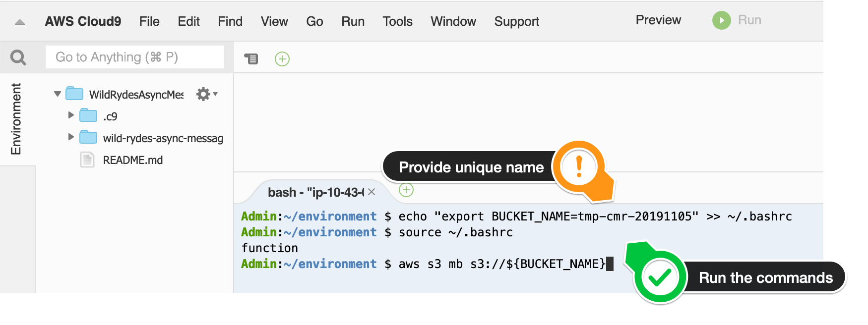868x325 pixels.
Task: Open the AWS Cloud9 menu
Action: [x=83, y=21]
